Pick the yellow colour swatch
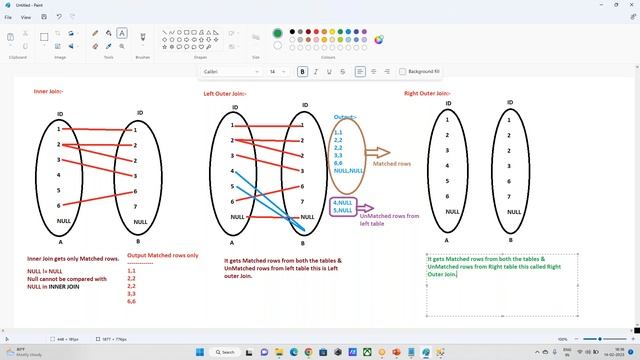 coord(332,31)
